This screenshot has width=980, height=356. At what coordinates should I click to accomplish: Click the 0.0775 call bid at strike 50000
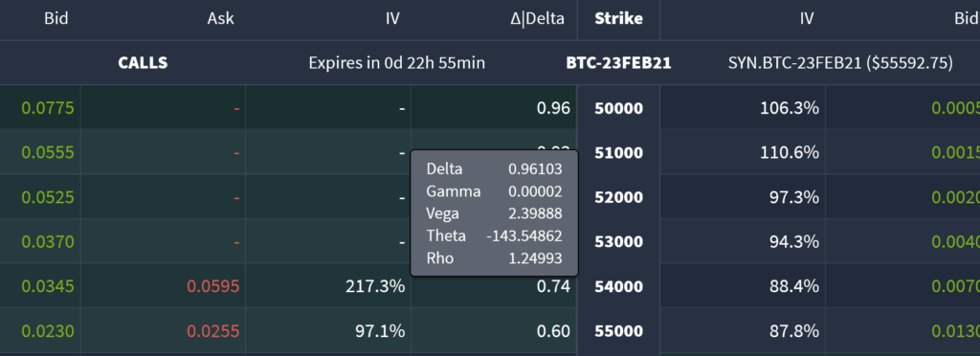pos(48,108)
